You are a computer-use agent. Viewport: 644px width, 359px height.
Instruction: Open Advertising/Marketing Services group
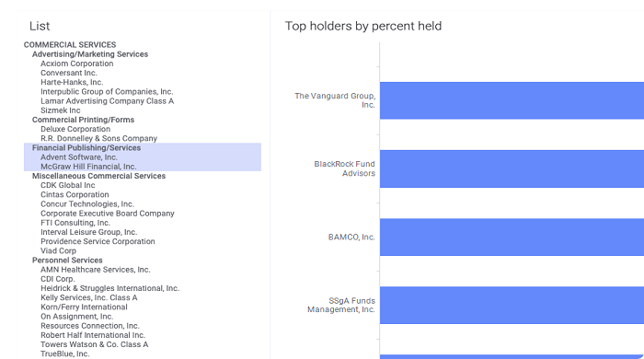click(x=90, y=54)
